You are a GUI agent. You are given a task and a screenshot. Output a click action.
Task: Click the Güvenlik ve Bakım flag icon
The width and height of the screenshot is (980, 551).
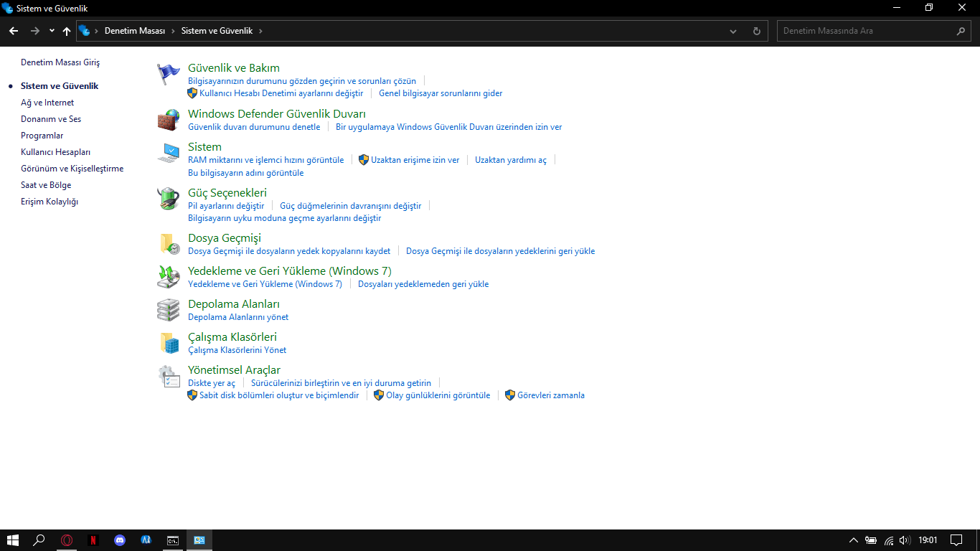[169, 74]
